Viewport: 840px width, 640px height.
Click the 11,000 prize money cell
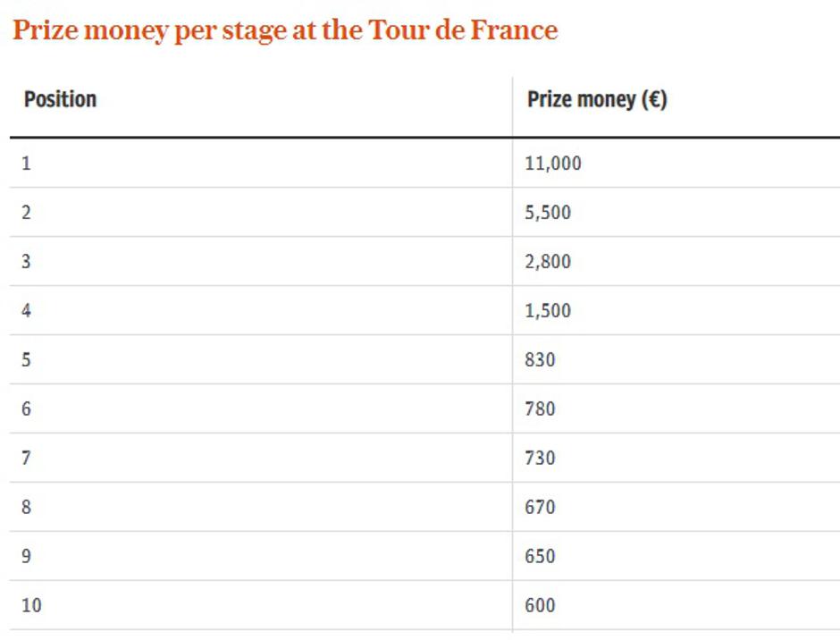[553, 164]
